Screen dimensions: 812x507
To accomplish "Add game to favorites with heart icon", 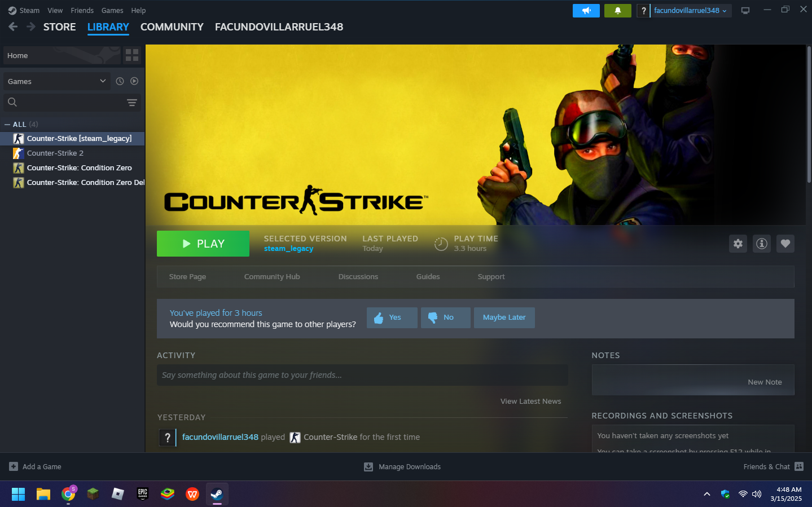I will 785,244.
